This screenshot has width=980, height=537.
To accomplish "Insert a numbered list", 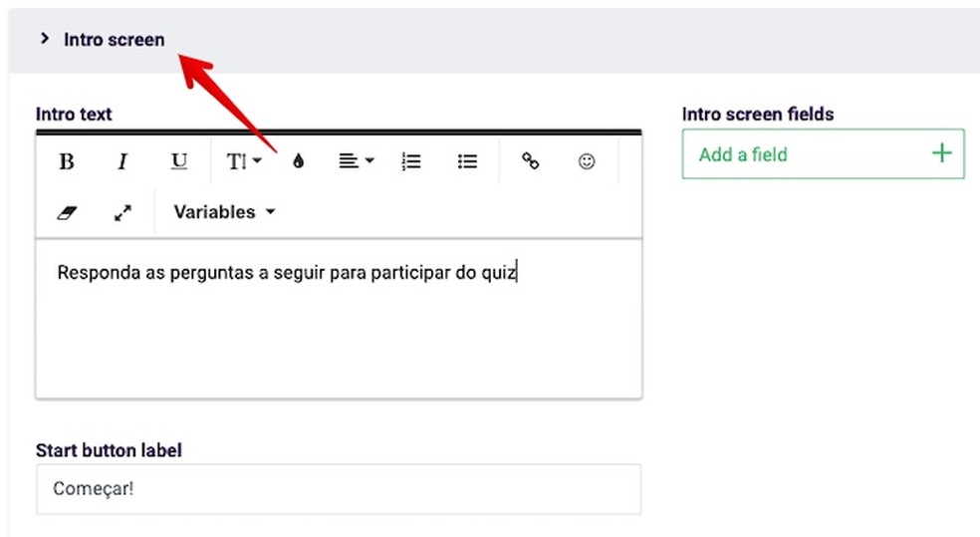I will [411, 161].
